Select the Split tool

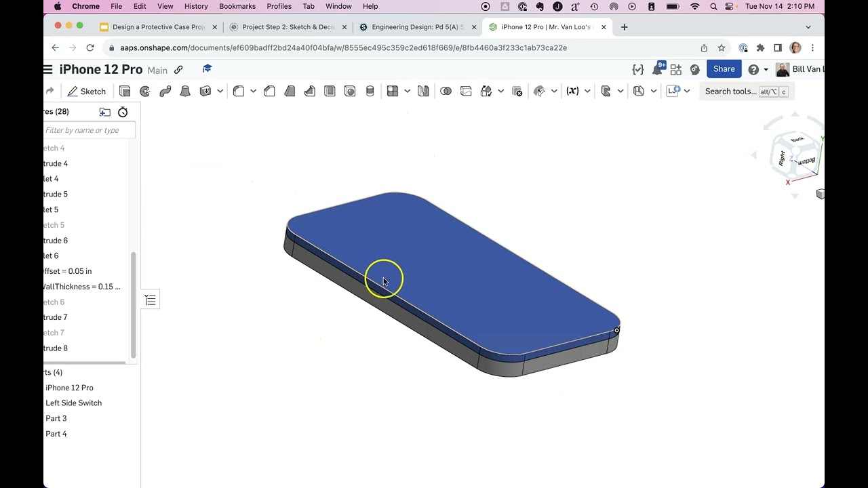(x=466, y=91)
